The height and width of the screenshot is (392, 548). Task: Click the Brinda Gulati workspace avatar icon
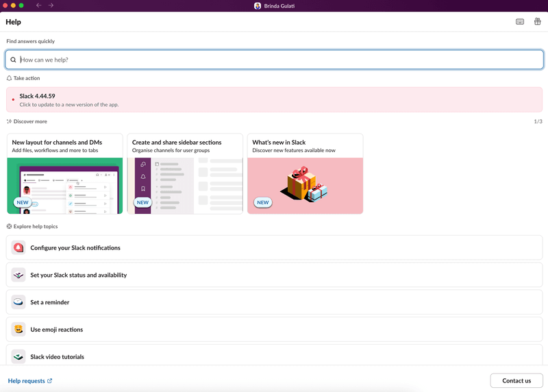(x=258, y=5)
